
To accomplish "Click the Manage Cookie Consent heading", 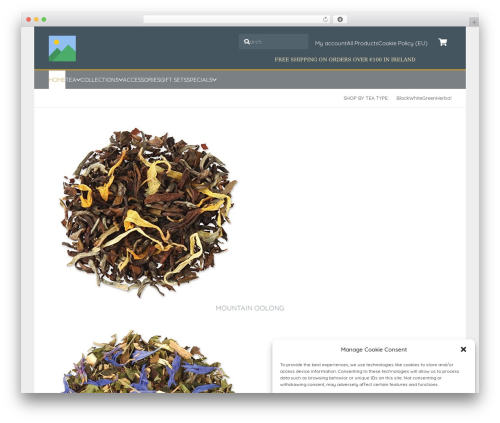I will click(374, 350).
